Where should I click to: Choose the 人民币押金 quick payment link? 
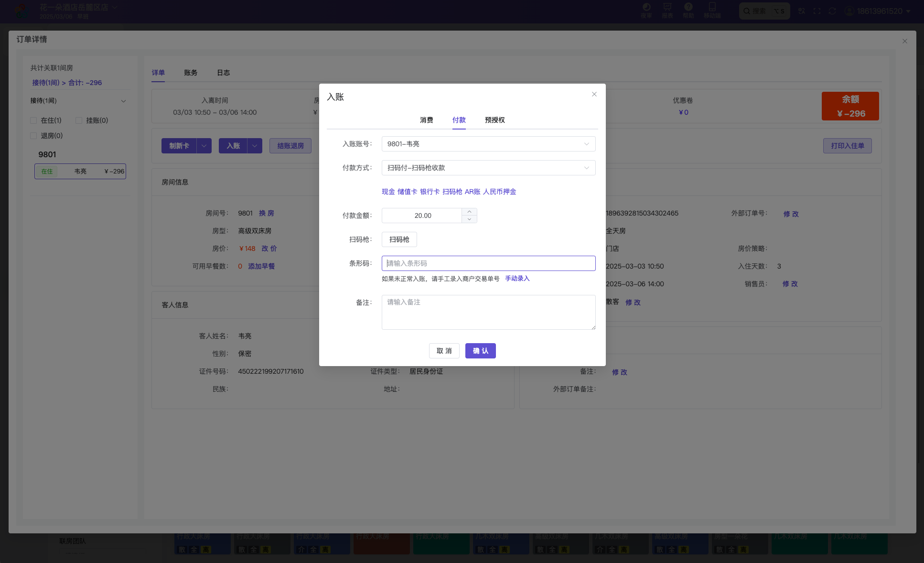(x=500, y=192)
